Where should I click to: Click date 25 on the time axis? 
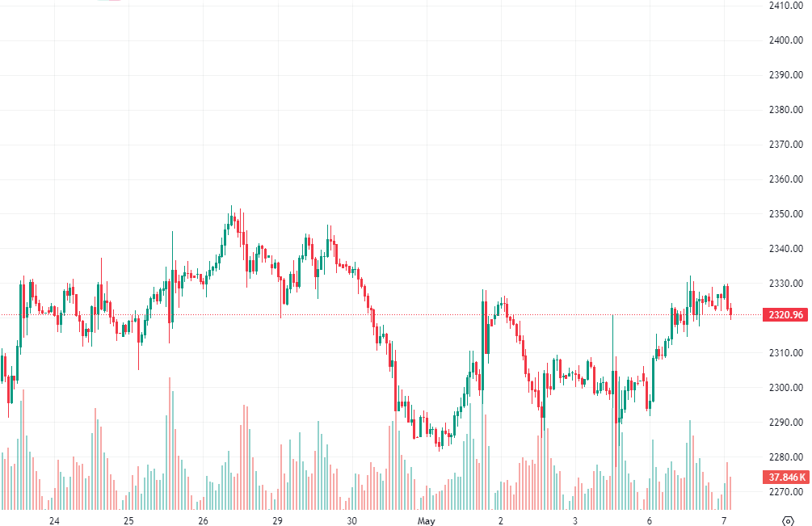[128, 520]
